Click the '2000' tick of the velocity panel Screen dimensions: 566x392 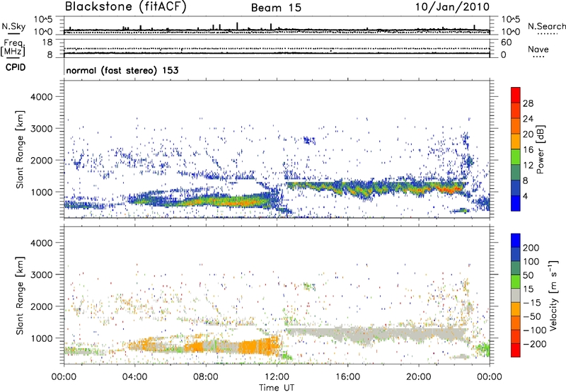(x=42, y=306)
